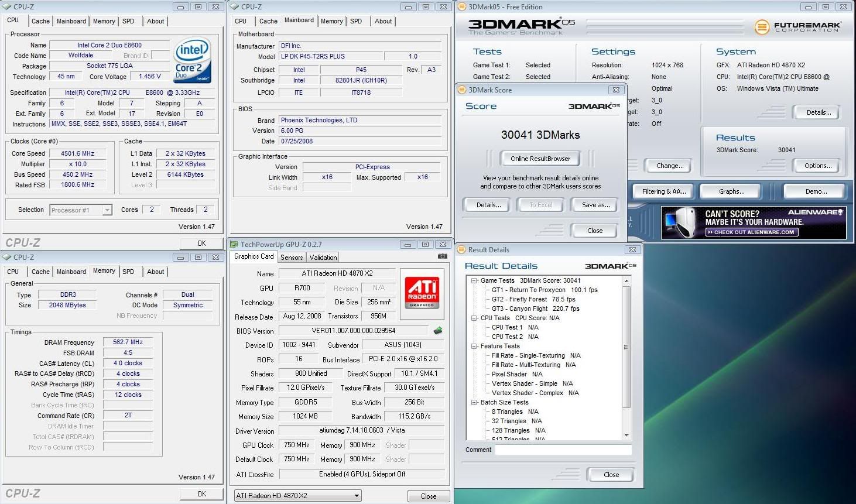Viewport: 856px width, 504px height.
Task: Follow the CHECK OUT ALIENWARE.COM link
Action: (752, 232)
